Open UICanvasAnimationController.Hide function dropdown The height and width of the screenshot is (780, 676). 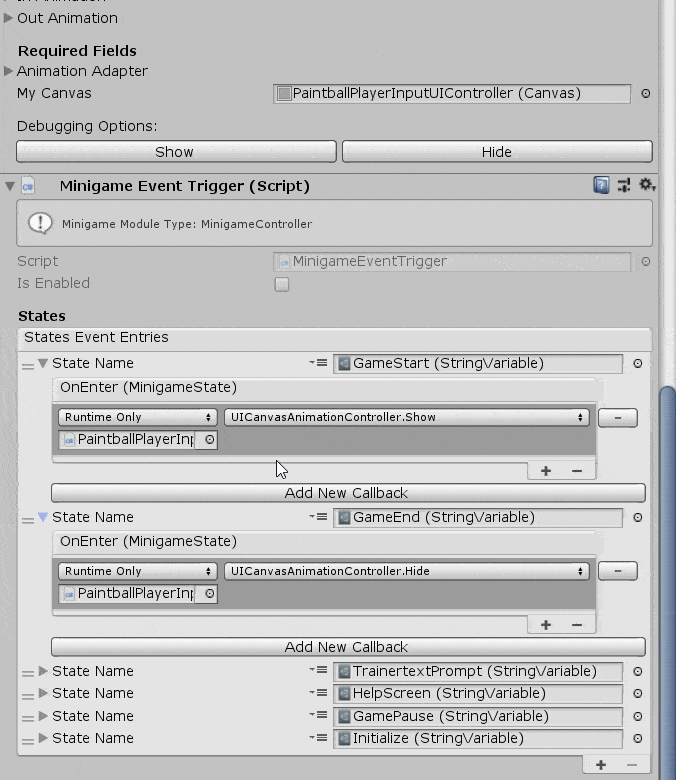click(x=406, y=571)
